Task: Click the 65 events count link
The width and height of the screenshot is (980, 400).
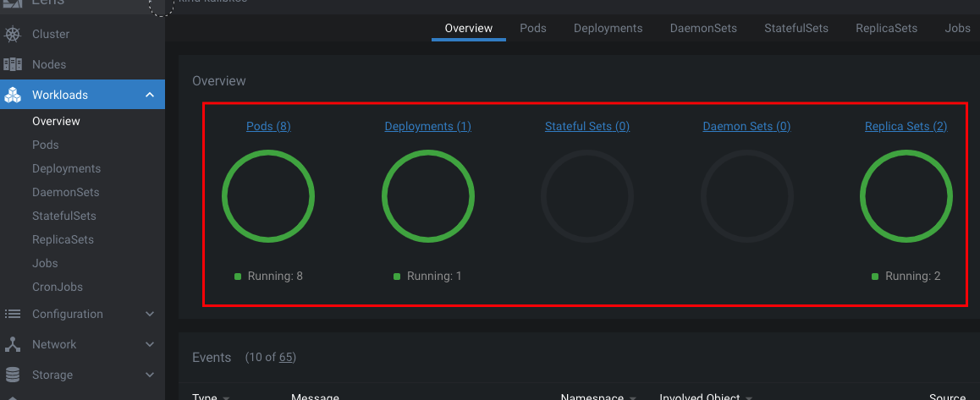Action: (287, 358)
